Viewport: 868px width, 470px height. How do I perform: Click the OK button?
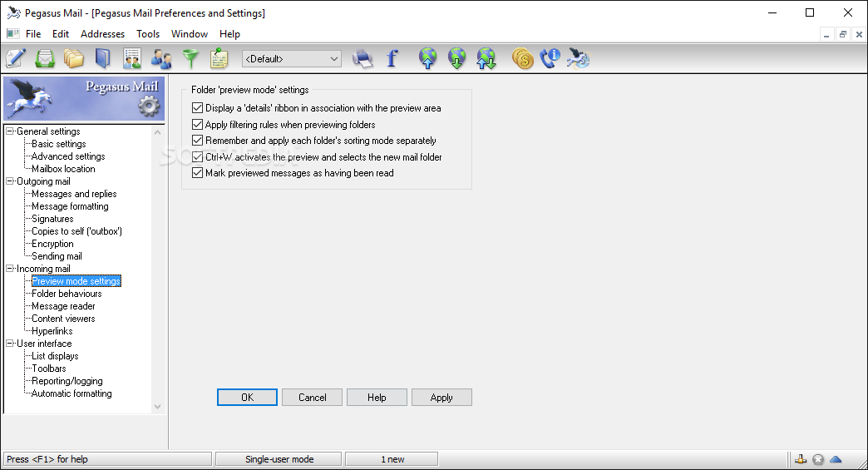tap(247, 397)
